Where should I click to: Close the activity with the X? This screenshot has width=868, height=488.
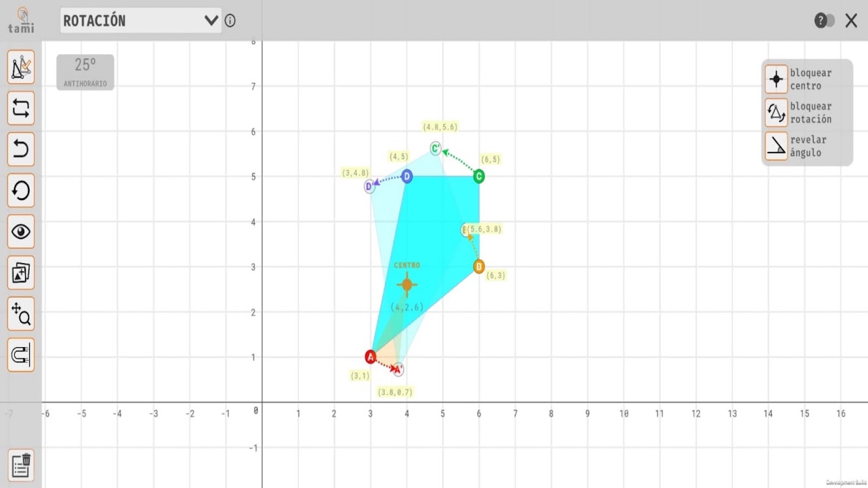[x=852, y=21]
